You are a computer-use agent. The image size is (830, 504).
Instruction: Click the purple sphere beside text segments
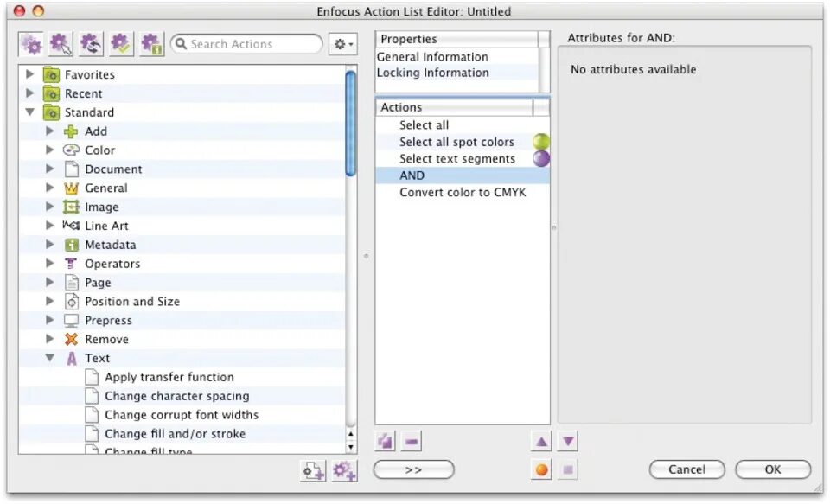(x=541, y=158)
